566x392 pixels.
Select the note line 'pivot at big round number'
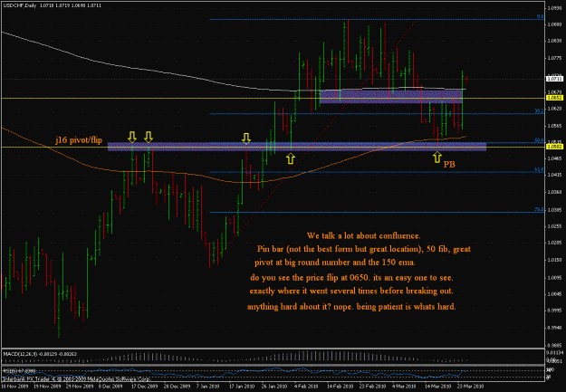(x=335, y=263)
